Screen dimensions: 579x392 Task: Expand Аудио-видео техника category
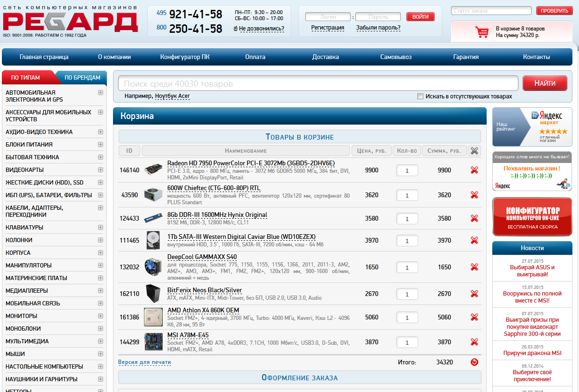[100, 132]
